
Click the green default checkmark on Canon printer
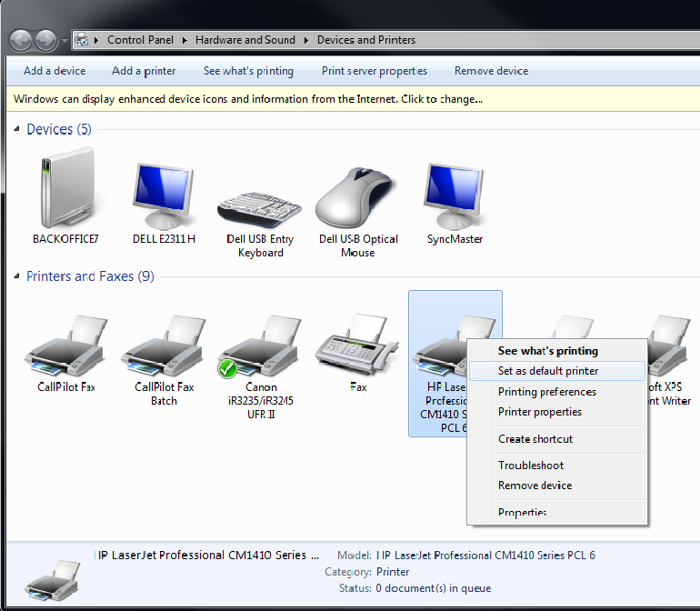tap(227, 368)
